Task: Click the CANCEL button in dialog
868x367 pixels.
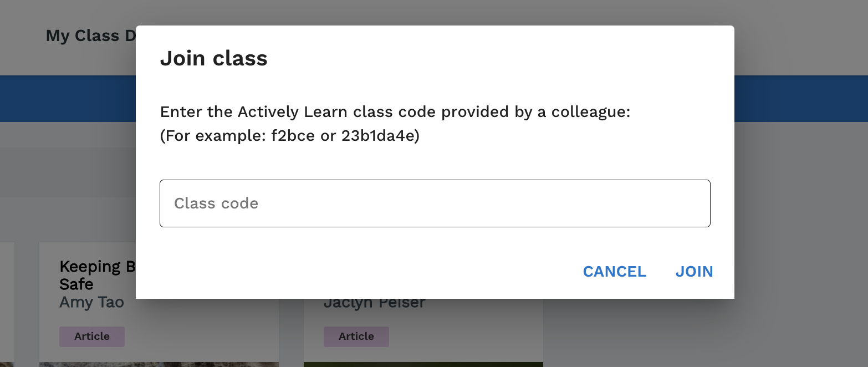Action: [x=614, y=272]
